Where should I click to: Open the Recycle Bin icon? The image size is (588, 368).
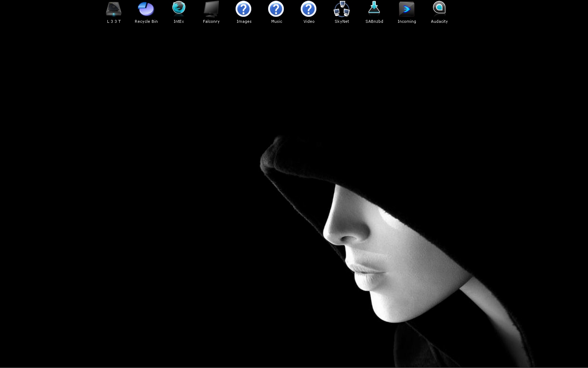click(146, 9)
